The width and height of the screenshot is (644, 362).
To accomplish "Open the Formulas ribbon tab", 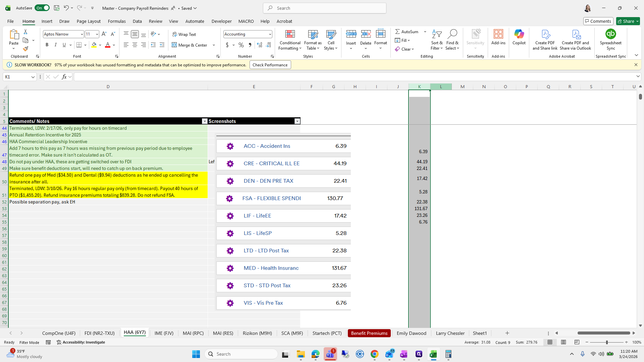I will (117, 21).
